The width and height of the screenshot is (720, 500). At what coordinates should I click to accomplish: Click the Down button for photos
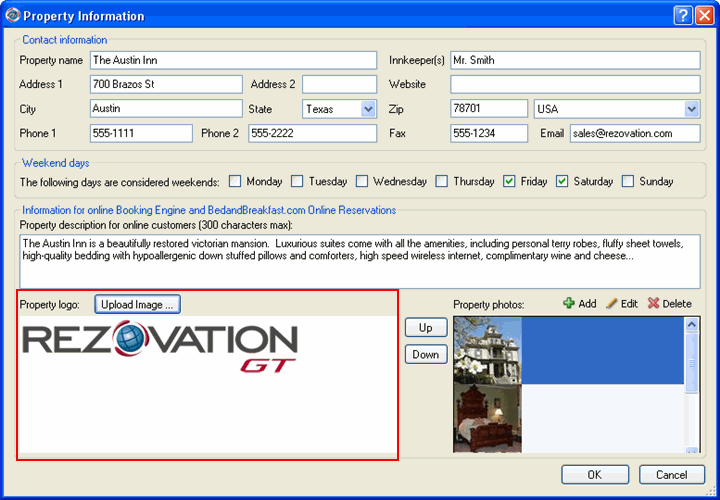pos(425,354)
